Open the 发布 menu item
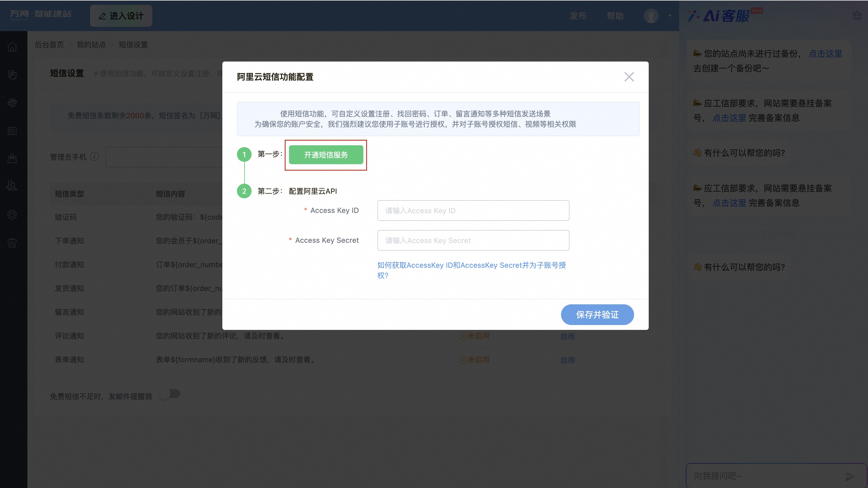 [577, 16]
